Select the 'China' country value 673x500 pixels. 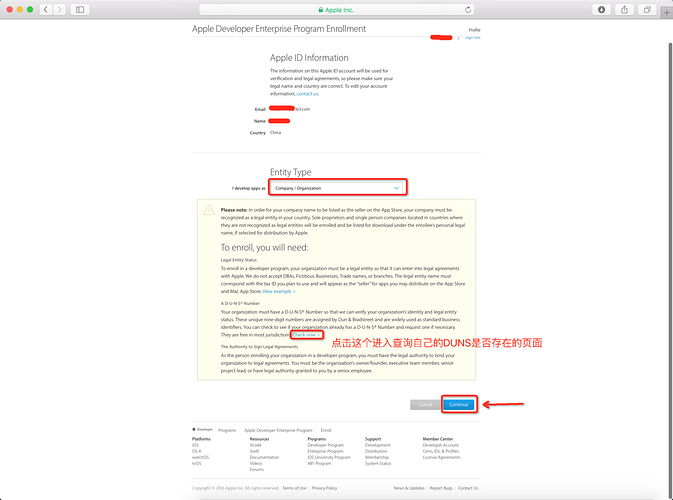pyautogui.click(x=276, y=133)
